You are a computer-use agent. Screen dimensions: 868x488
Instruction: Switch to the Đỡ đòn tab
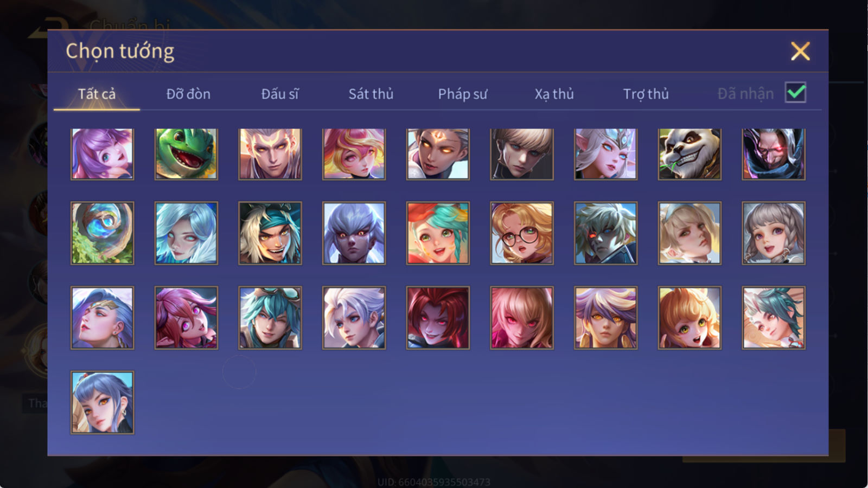(188, 94)
